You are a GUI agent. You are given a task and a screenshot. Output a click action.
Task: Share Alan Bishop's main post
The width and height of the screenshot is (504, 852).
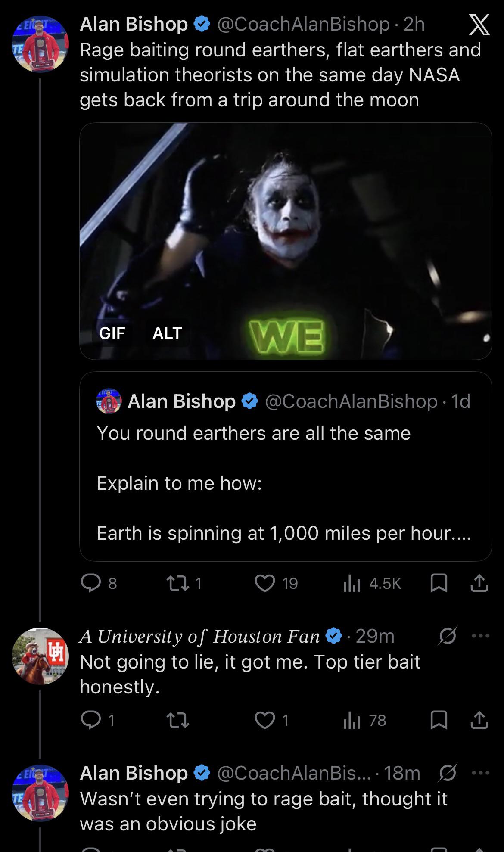[479, 583]
